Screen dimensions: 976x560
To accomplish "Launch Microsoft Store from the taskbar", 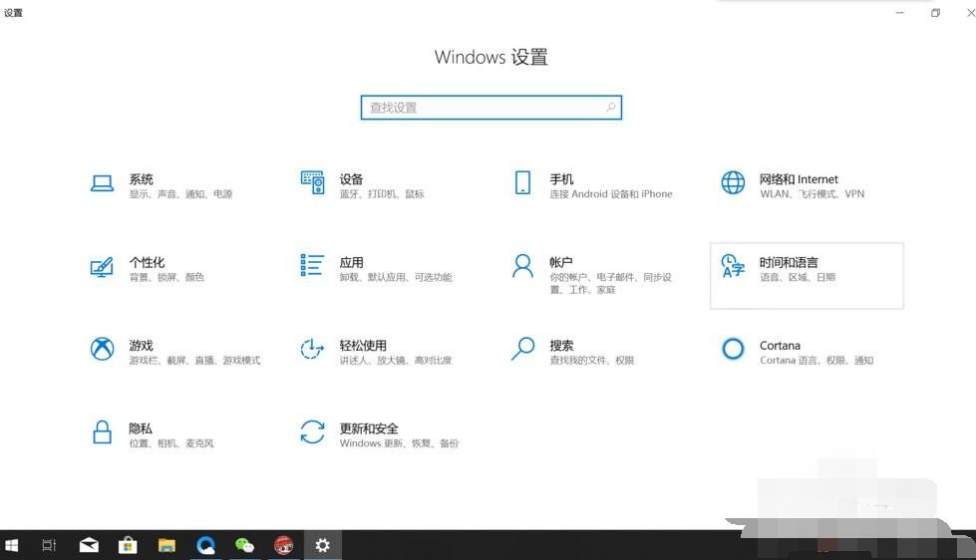I will [128, 546].
